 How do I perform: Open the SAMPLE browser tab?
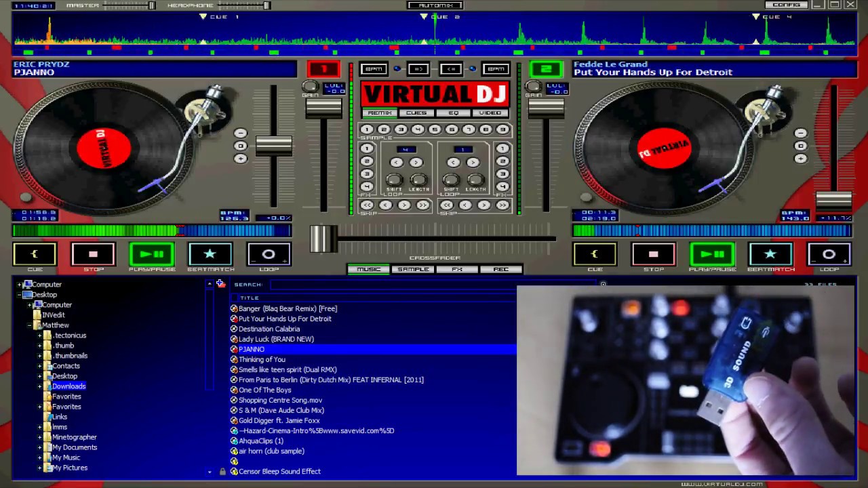(x=413, y=269)
